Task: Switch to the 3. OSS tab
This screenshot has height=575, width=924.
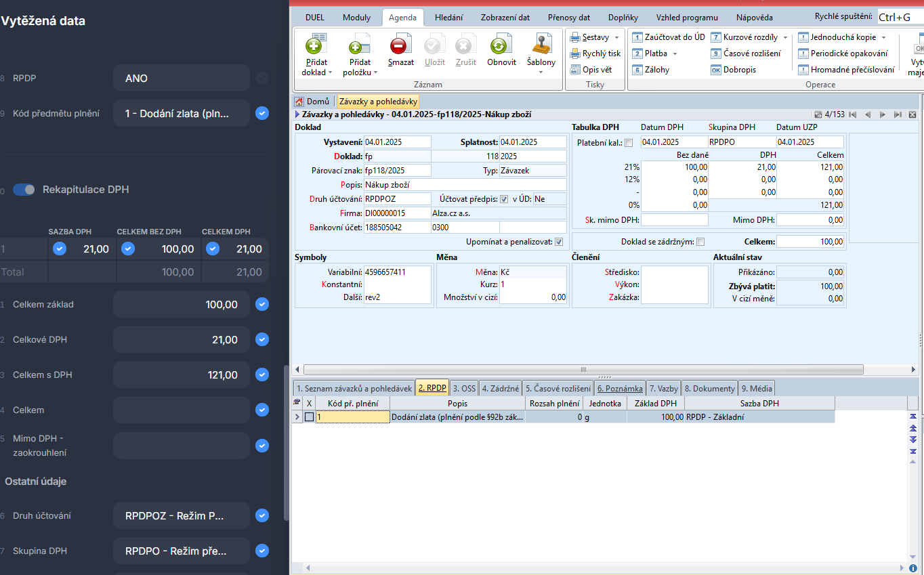Action: (464, 388)
